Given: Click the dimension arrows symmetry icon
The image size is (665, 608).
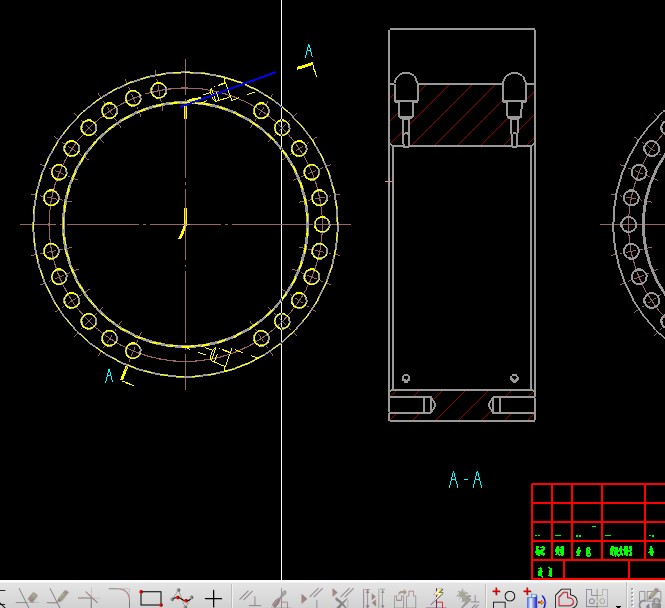Looking at the screenshot, I should click(x=374, y=598).
